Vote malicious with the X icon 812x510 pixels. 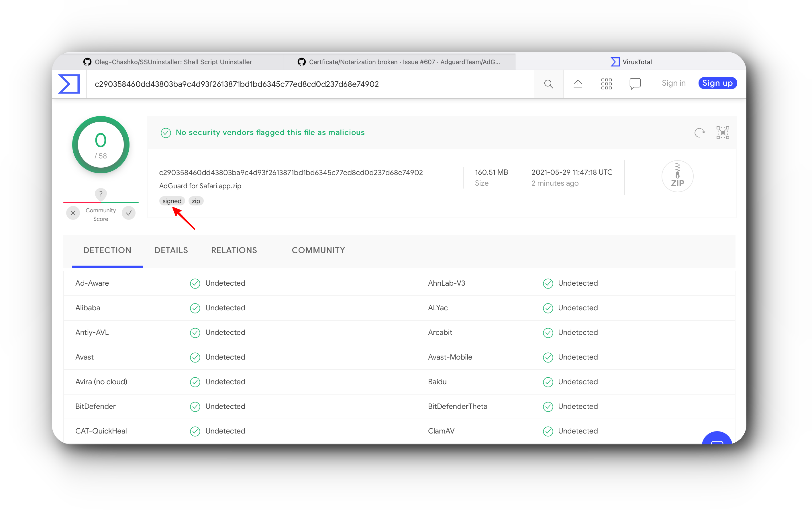tap(73, 213)
